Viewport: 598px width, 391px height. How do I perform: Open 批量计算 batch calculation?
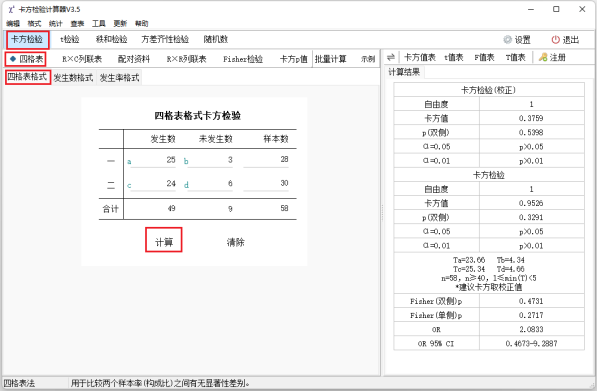[x=331, y=59]
